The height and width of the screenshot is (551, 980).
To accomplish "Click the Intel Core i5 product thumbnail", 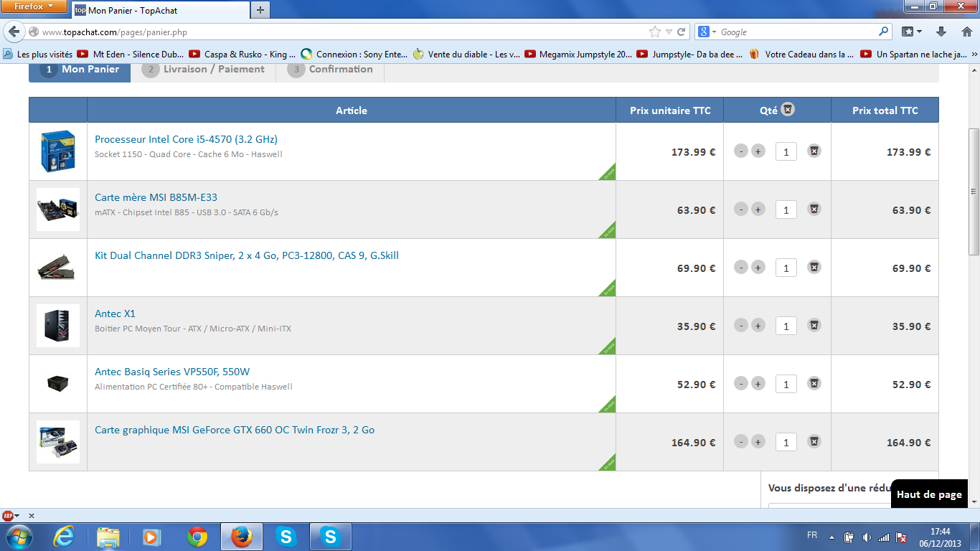I will click(x=58, y=151).
